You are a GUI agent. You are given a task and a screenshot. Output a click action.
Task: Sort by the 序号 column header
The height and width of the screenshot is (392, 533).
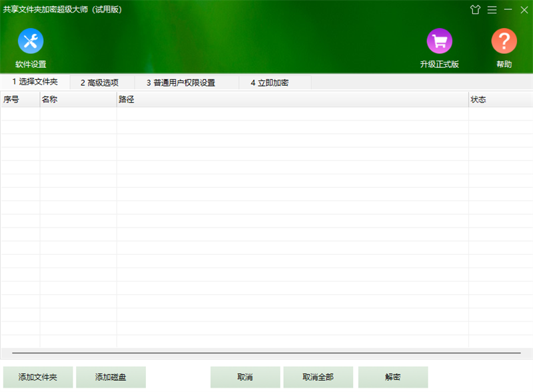pos(21,100)
